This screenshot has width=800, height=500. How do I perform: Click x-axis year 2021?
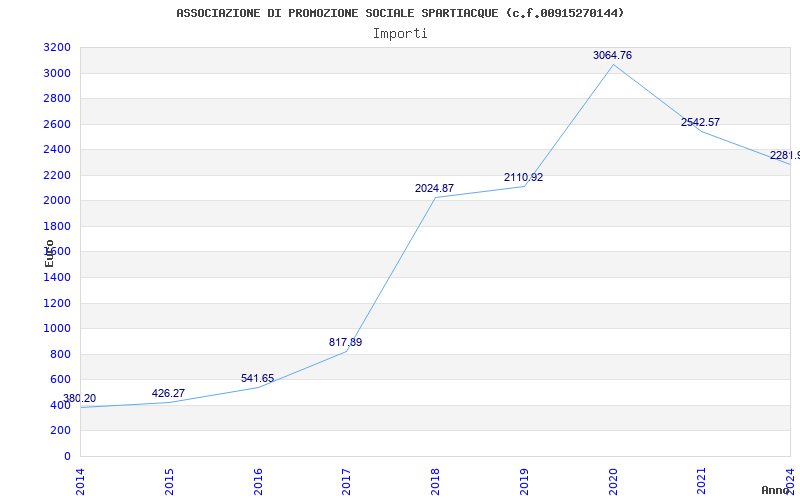pos(702,482)
